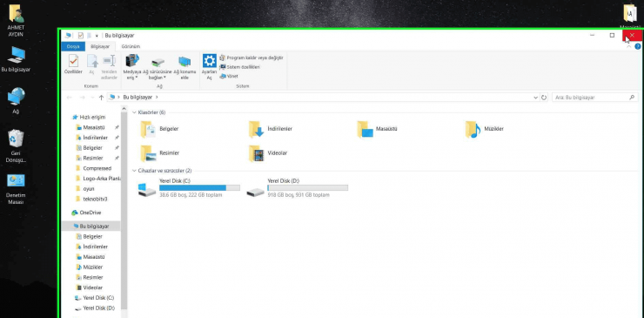Click Yönet in the ribbon
The height and width of the screenshot is (318, 644).
(229, 76)
